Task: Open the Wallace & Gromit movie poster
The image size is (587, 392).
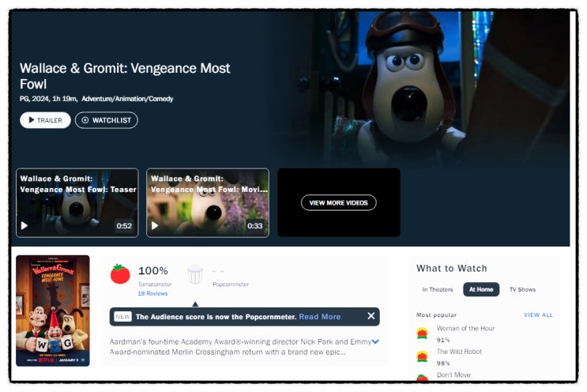Action: pos(53,311)
